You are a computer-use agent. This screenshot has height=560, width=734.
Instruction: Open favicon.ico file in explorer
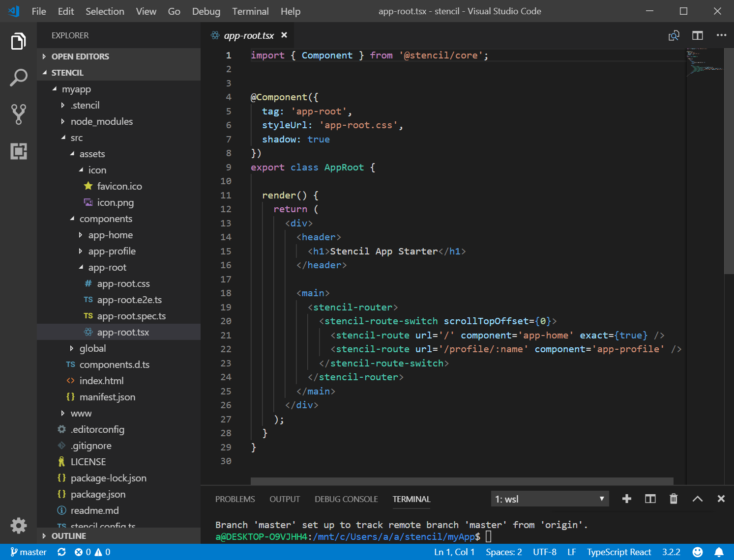point(119,186)
